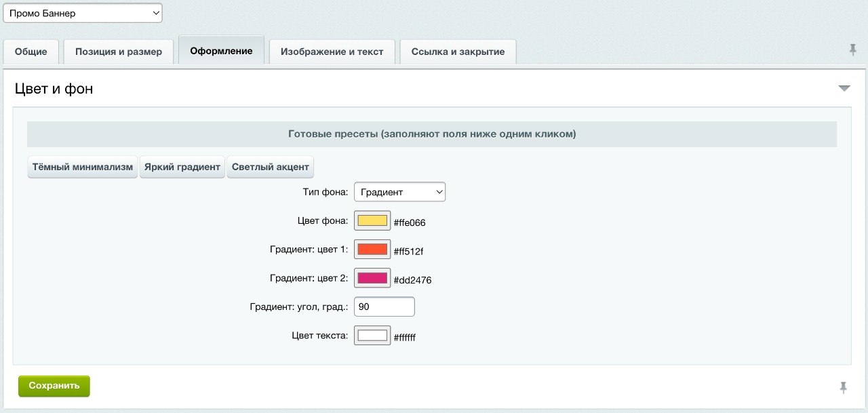Click the #ff512f color value

point(408,252)
